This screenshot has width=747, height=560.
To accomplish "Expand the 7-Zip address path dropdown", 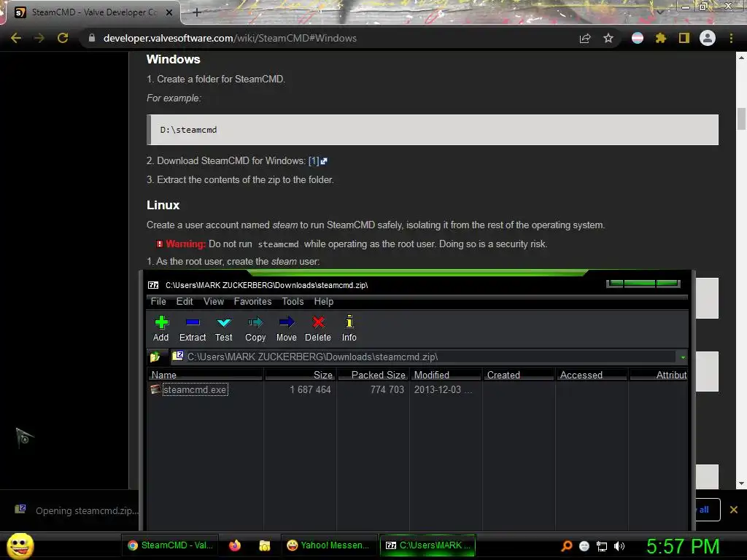I will point(683,357).
